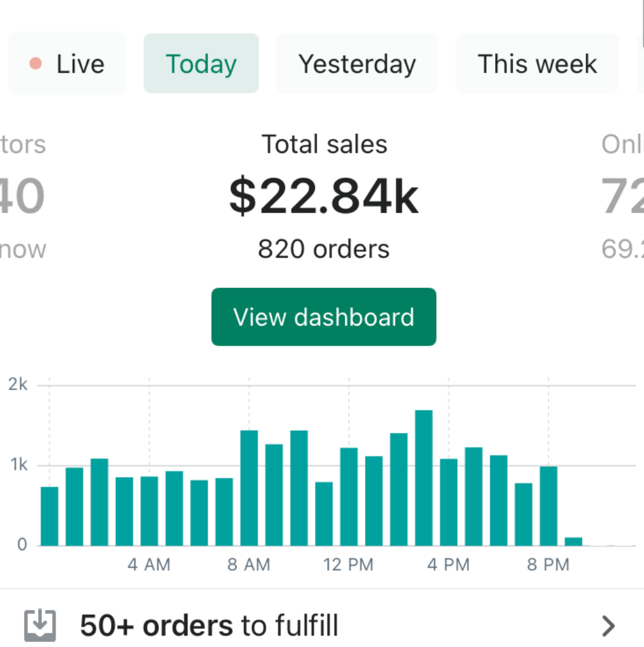
Task: Click the red Live indicator dot
Action: click(x=36, y=64)
